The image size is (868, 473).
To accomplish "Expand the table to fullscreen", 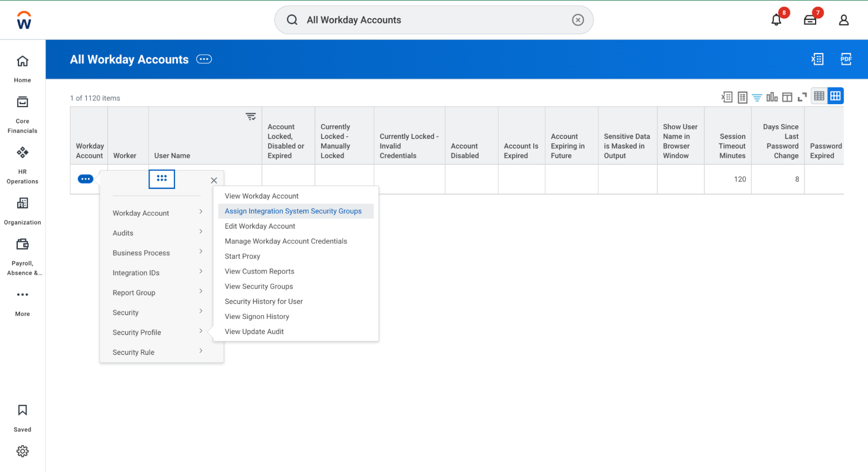I will [x=802, y=97].
